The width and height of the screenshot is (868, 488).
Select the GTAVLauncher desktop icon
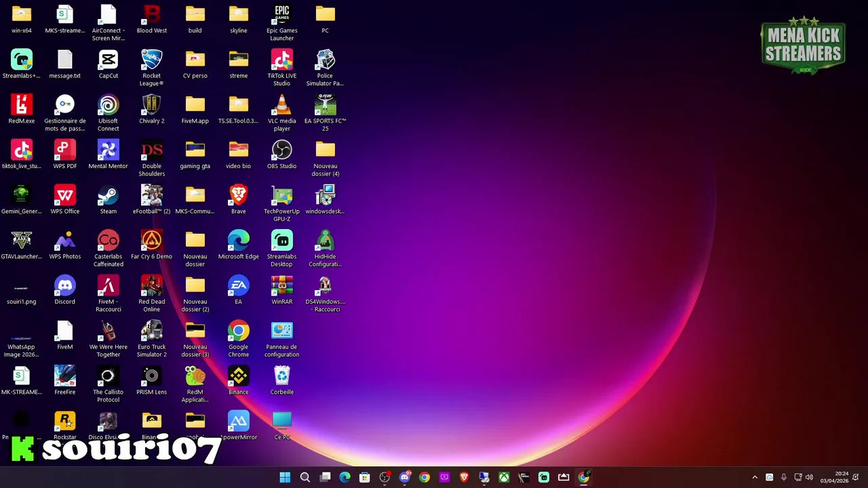tap(22, 244)
